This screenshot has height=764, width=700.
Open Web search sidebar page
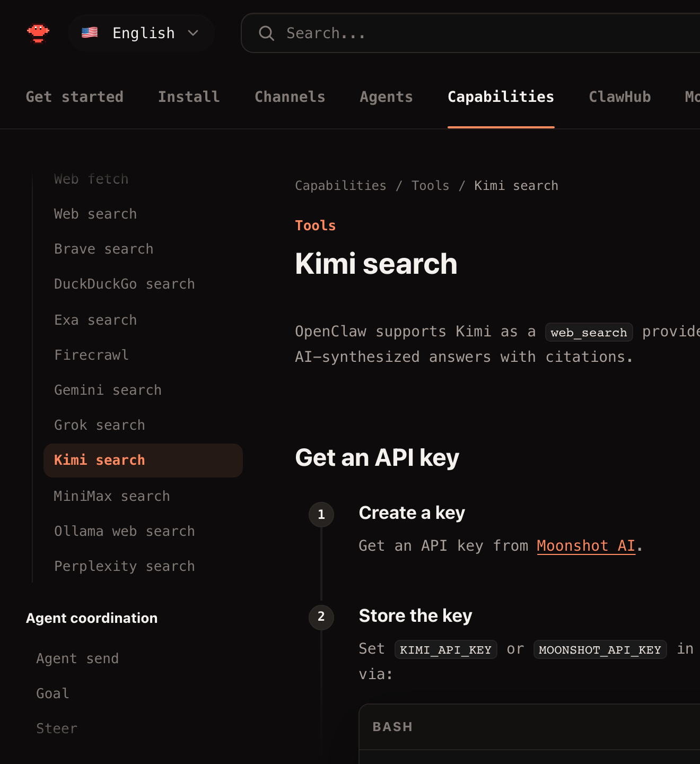point(95,214)
